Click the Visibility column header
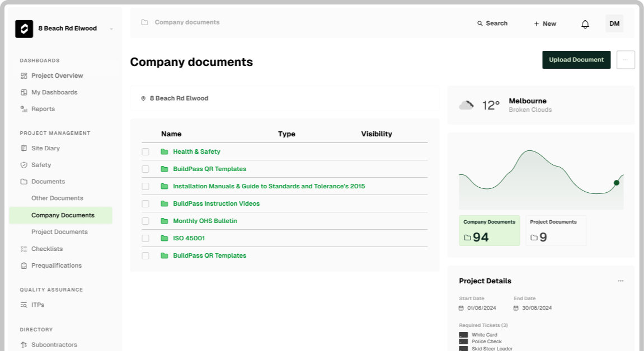Image resolution: width=644 pixels, height=351 pixels. (377, 134)
